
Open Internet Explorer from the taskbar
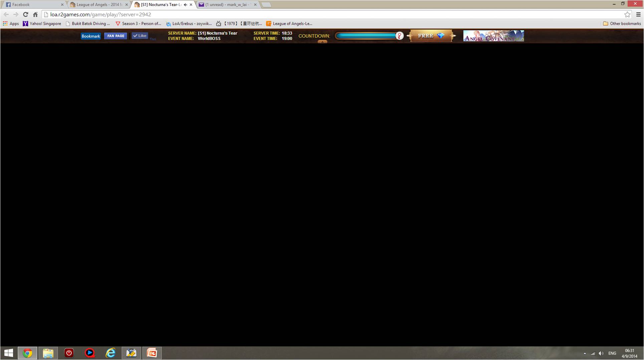click(111, 353)
